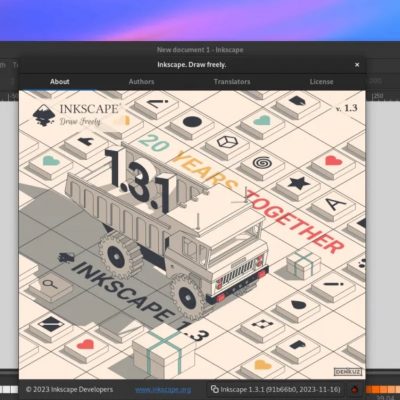Click the magnifier zoom icon tile
The width and height of the screenshot is (400, 400).
point(50,284)
